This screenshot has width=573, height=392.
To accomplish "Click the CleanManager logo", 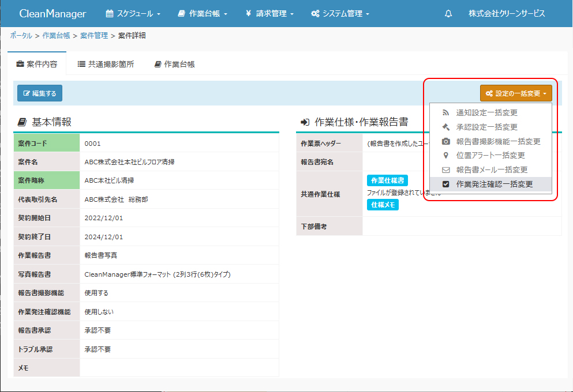I will point(53,14).
